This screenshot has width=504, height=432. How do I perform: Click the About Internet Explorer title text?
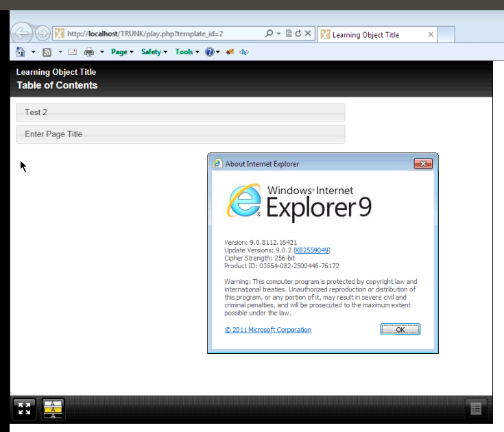(x=262, y=164)
